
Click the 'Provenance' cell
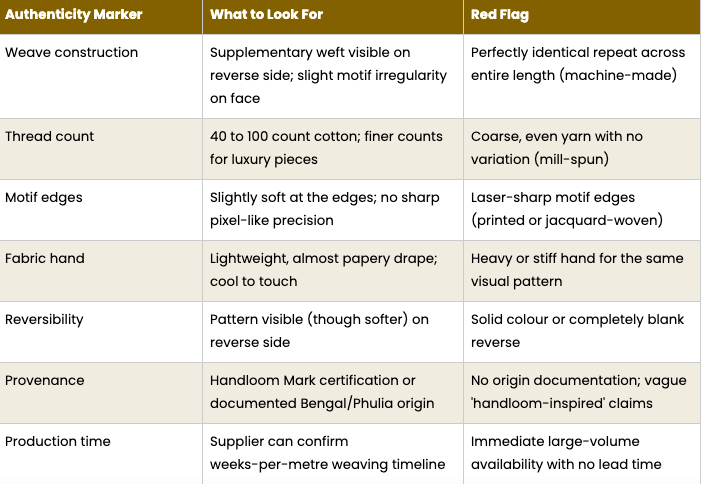(x=45, y=380)
